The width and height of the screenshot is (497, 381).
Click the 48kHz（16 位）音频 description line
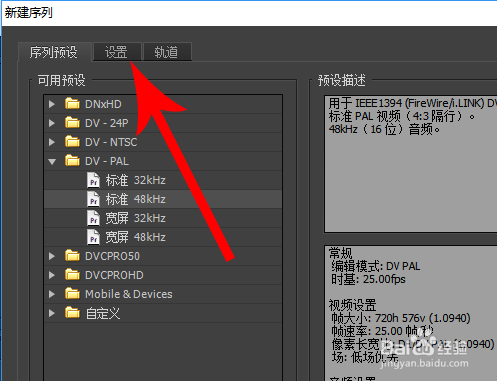tap(384, 129)
